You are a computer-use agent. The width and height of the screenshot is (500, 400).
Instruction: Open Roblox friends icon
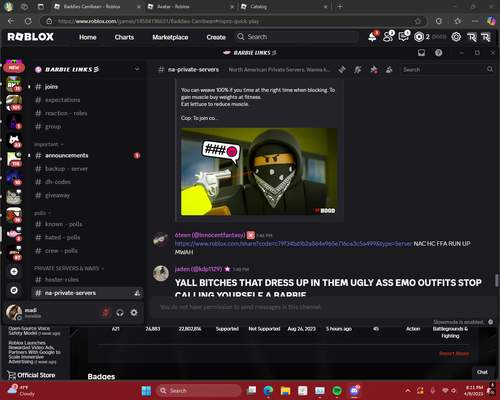click(x=388, y=37)
